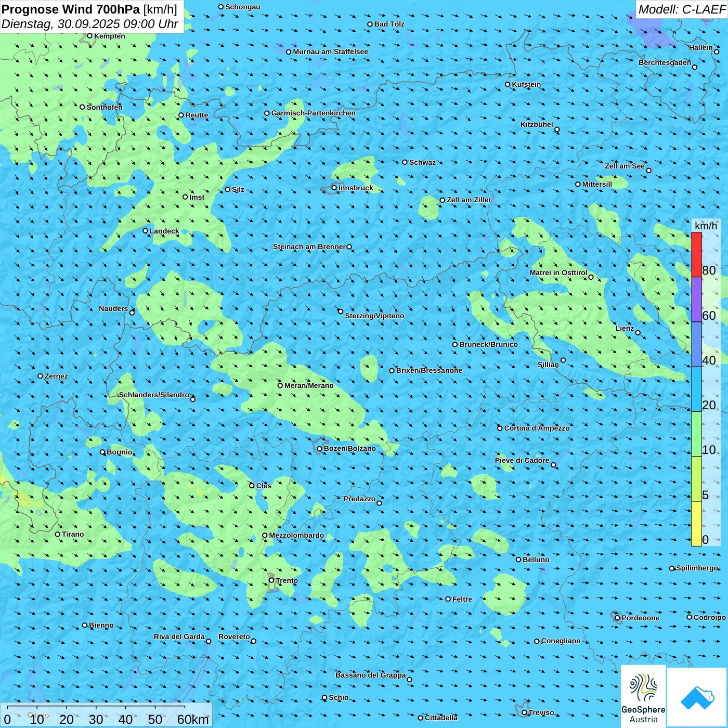This screenshot has width=728, height=728.
Task: Click the Sterzing/Vipiteno label
Action: click(374, 316)
